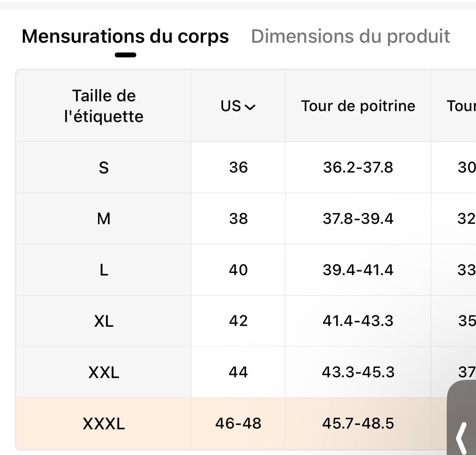Click US size 40 cell

click(x=238, y=270)
